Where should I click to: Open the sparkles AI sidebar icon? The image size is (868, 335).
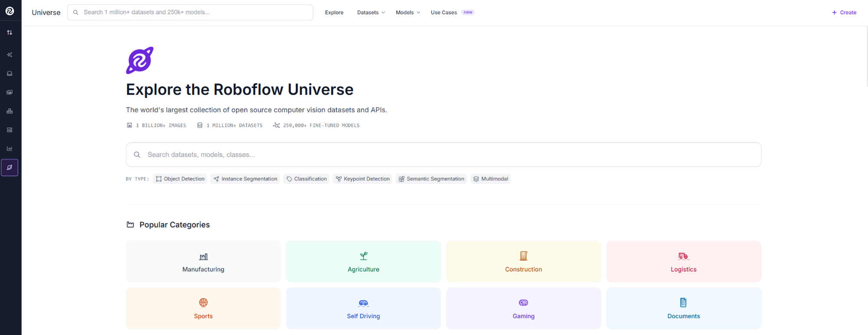[x=10, y=55]
